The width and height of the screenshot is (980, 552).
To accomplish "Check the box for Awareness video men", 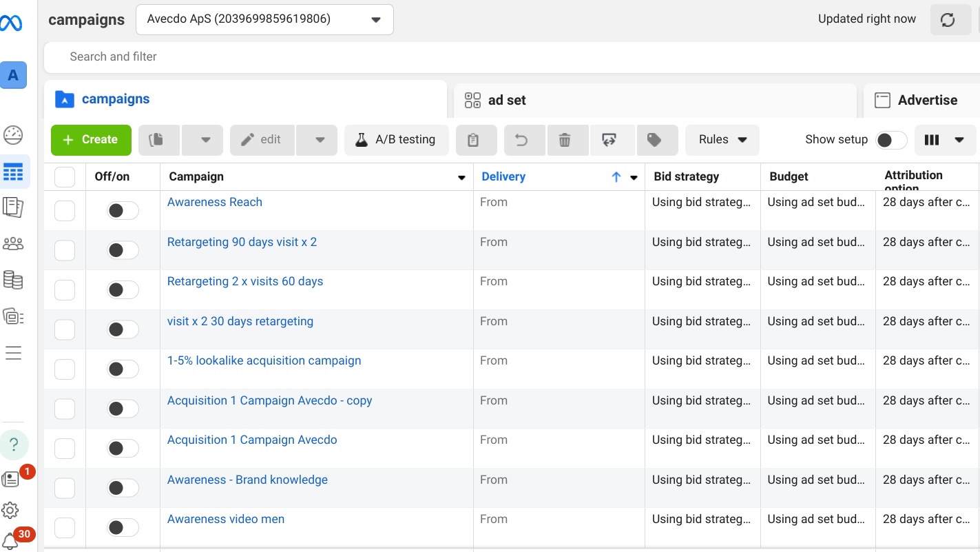I will coord(65,528).
